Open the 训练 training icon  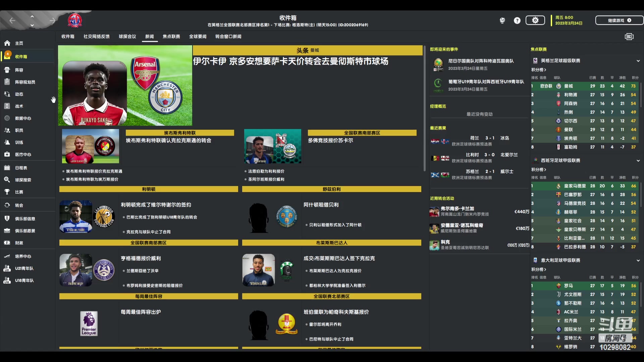point(7,142)
